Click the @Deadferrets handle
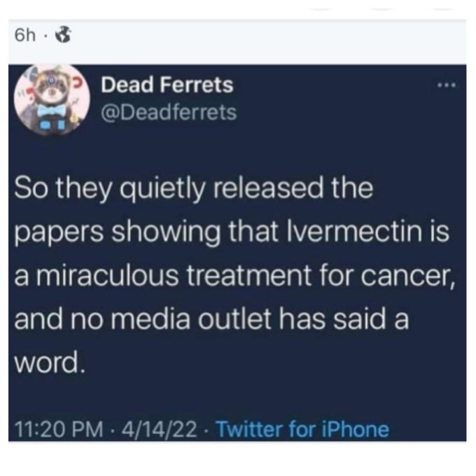Screen dimensions: 476x476 coord(169,112)
